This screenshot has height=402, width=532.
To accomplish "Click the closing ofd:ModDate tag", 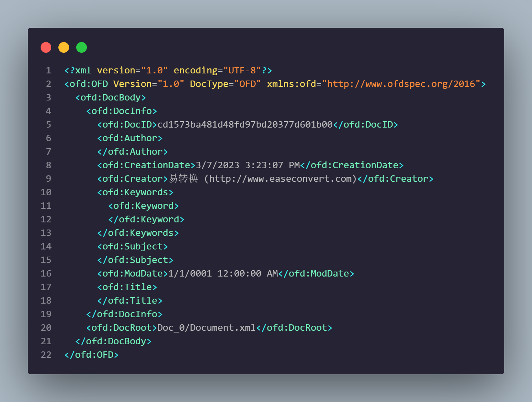I will [x=316, y=274].
